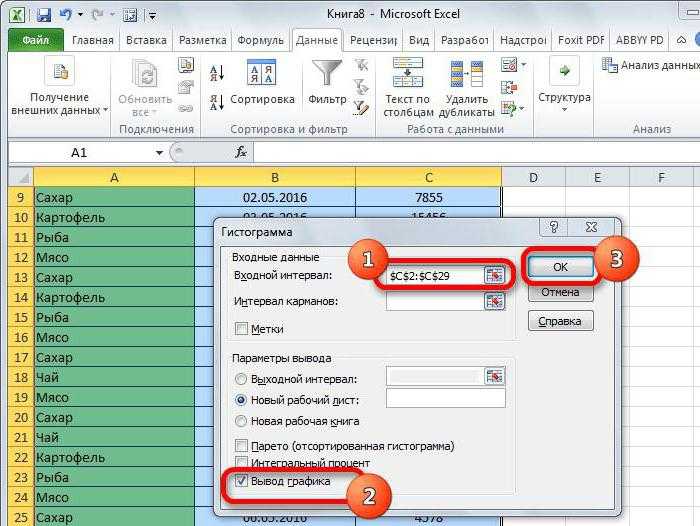Open the Сортировка sort dialog
The height and width of the screenshot is (526, 700).
pos(262,83)
